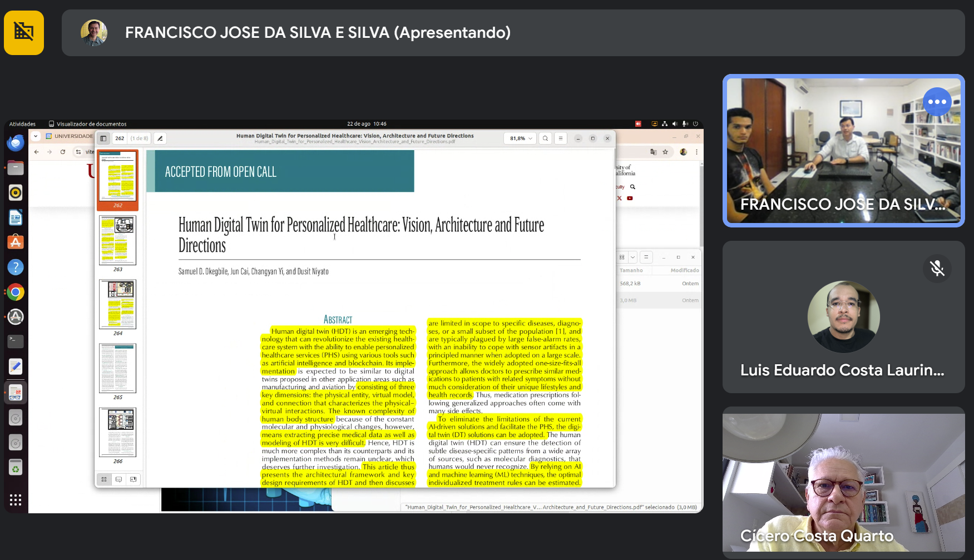Screen dimensions: 974x560
Task: Open Ubuntu Software from the dock
Action: pos(16,242)
